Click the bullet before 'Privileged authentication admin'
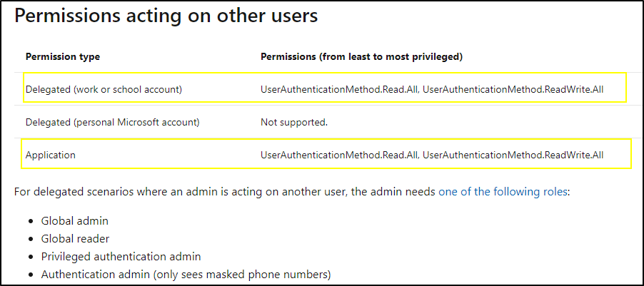 [x=29, y=257]
